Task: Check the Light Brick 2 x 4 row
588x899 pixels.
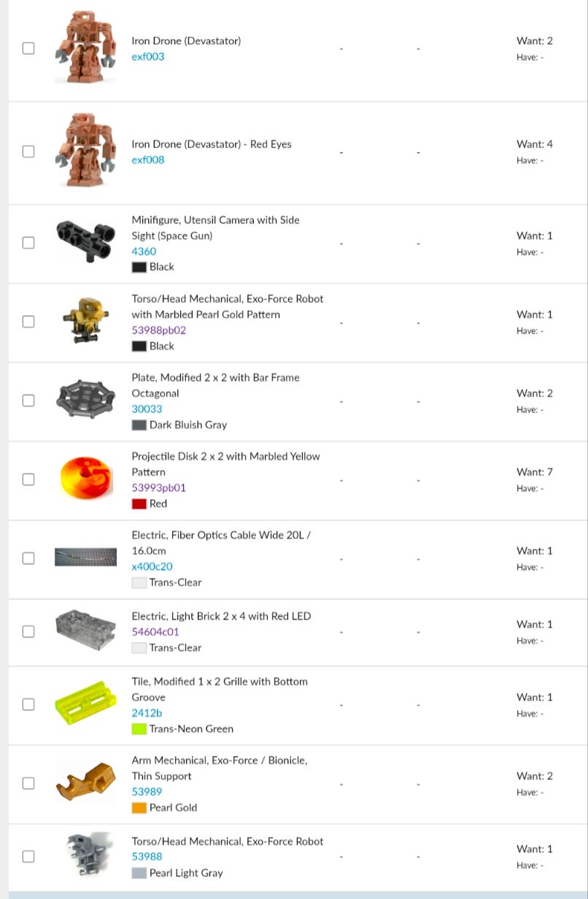Action: point(28,631)
